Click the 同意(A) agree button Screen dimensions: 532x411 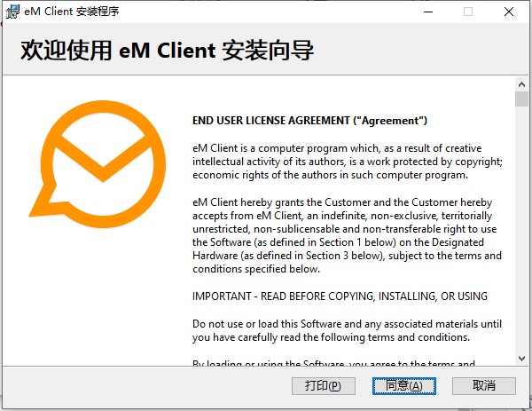coord(403,386)
